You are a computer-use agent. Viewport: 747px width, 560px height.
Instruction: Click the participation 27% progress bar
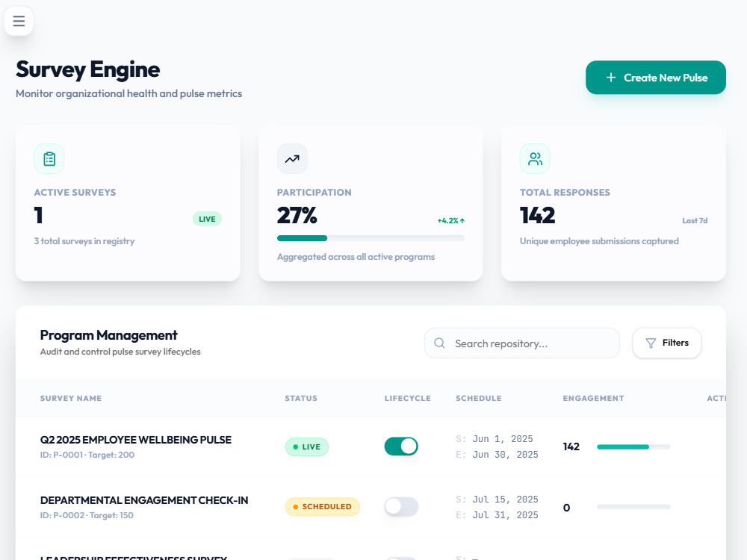point(371,238)
